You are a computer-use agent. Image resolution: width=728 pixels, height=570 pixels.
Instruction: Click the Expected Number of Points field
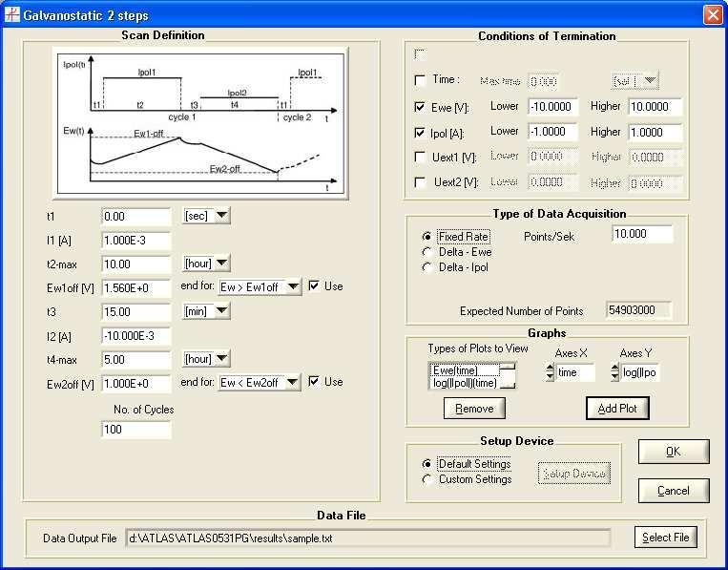click(x=638, y=310)
